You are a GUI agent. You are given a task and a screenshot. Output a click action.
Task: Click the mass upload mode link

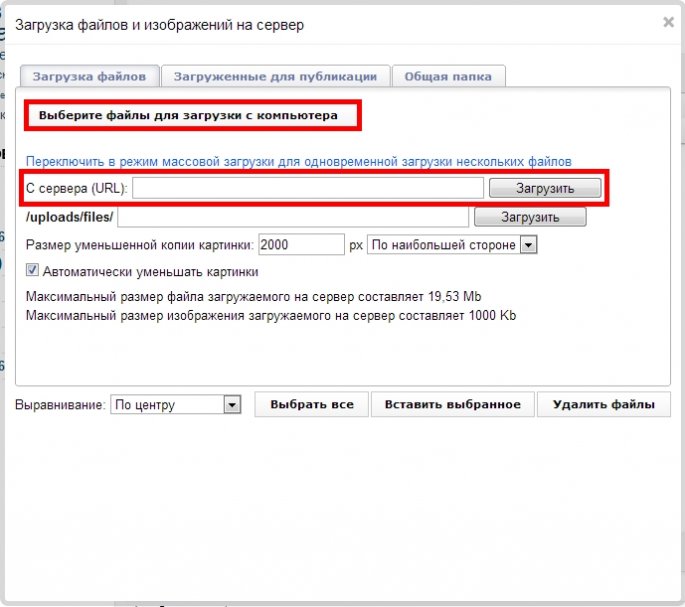[299, 162]
